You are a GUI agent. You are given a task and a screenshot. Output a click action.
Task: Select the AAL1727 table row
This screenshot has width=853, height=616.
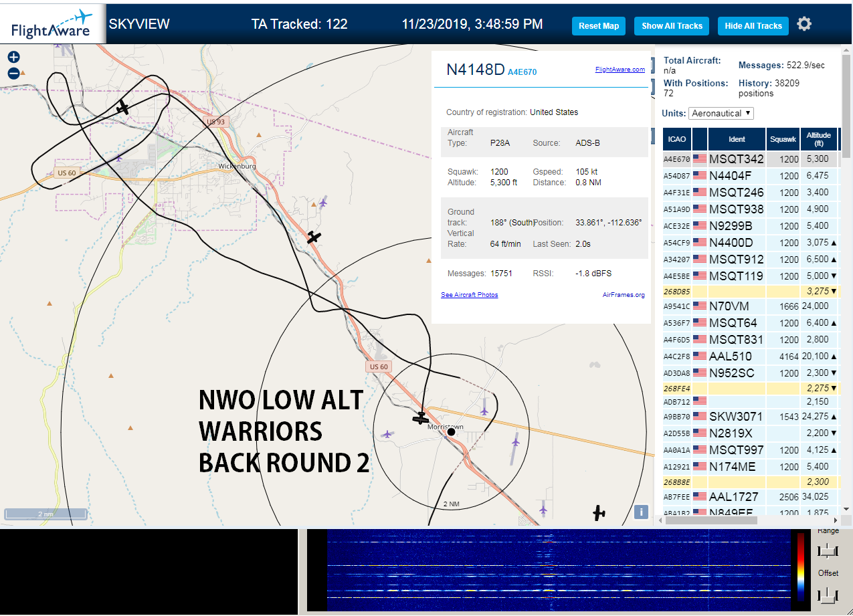click(750, 497)
